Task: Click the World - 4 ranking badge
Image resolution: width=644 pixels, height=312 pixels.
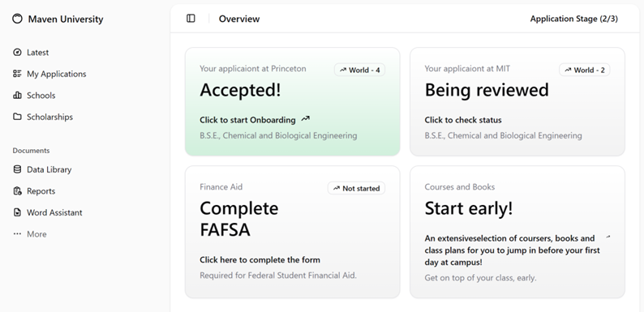Action: tap(359, 70)
